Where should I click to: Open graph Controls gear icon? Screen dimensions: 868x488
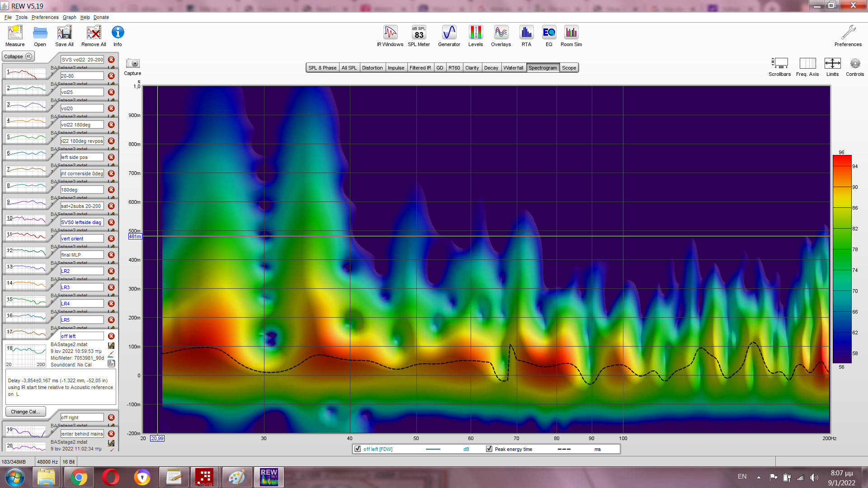click(x=854, y=64)
